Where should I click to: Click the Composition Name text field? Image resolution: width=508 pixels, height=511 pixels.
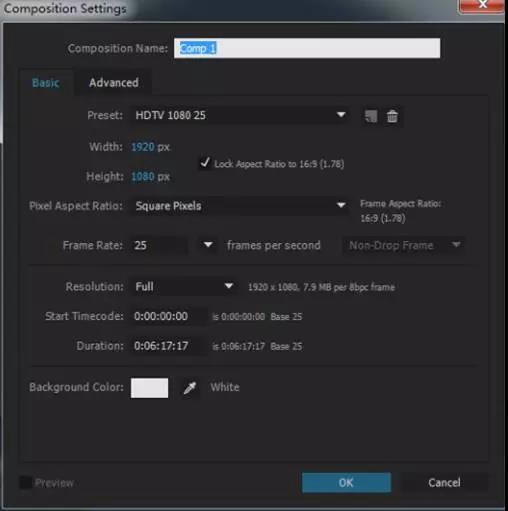[x=307, y=48]
